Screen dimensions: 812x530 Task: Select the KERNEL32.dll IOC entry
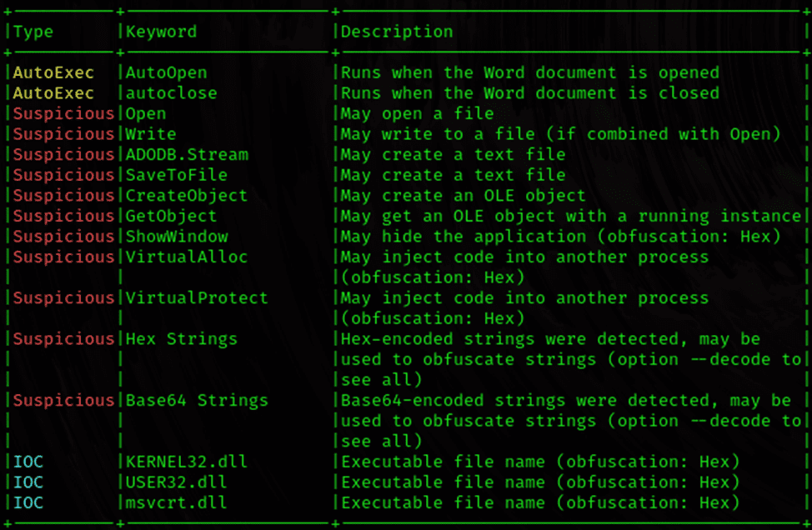click(x=187, y=462)
